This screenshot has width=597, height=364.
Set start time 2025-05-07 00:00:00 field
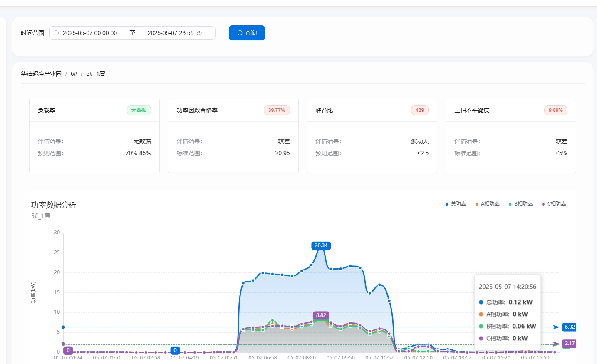tap(90, 33)
